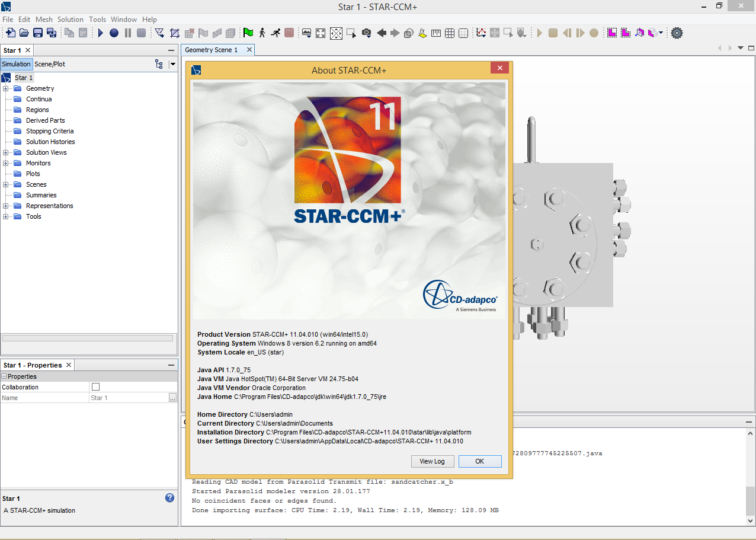Click the pink isometric view cube icon

point(652,33)
